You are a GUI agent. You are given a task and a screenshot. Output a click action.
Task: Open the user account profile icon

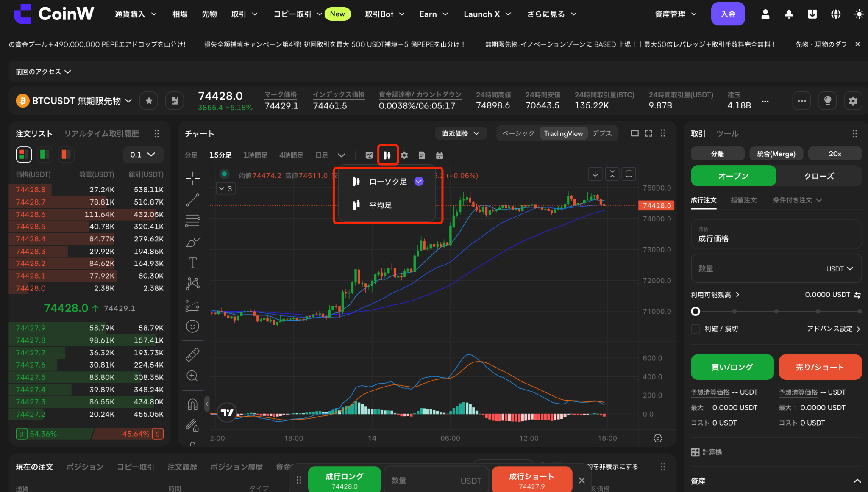pos(765,14)
